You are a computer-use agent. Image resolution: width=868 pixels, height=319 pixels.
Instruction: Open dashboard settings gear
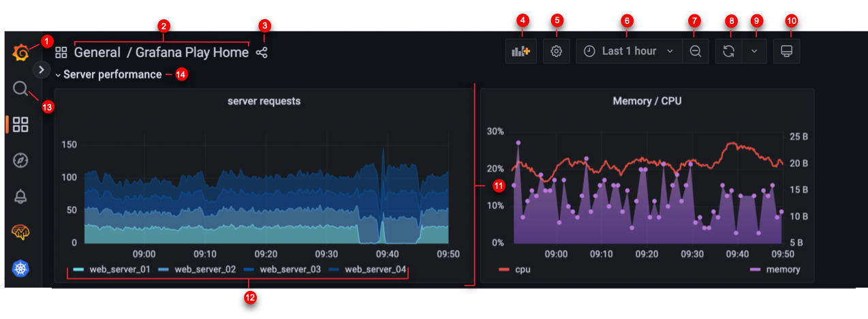[557, 51]
